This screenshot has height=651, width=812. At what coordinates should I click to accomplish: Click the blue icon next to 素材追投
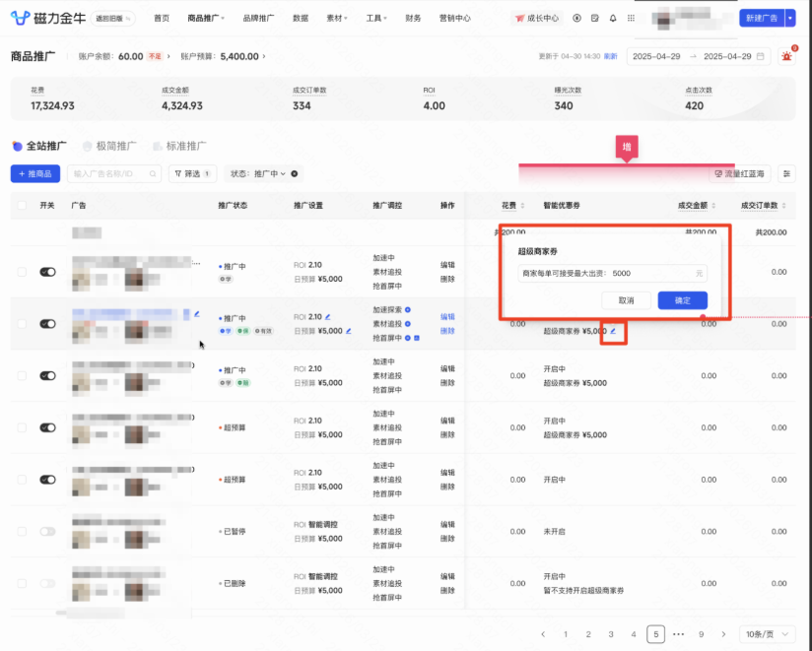[x=408, y=324]
